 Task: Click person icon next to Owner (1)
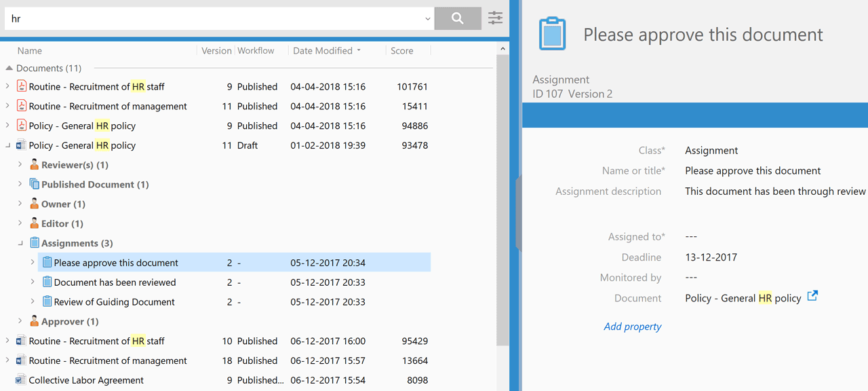(34, 204)
